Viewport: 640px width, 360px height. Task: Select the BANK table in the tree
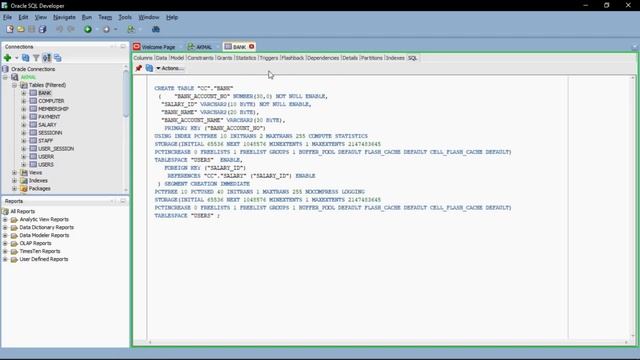point(44,93)
